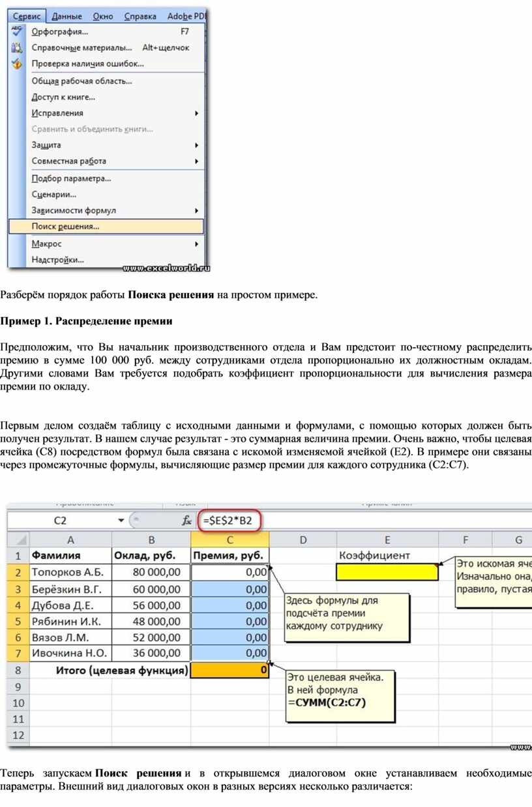The width and height of the screenshot is (532, 807).
Task: Click salary cell 48 000,00
Action: click(151, 621)
